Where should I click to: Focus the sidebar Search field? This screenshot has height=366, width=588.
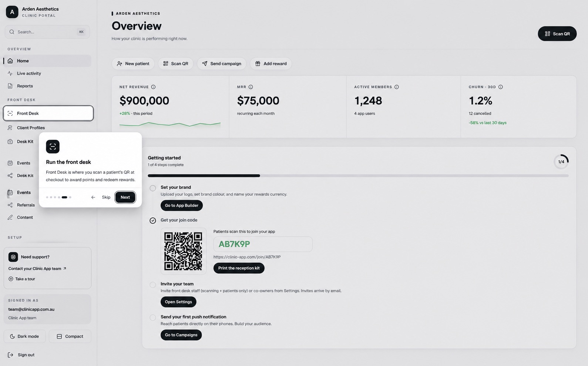[x=47, y=32]
